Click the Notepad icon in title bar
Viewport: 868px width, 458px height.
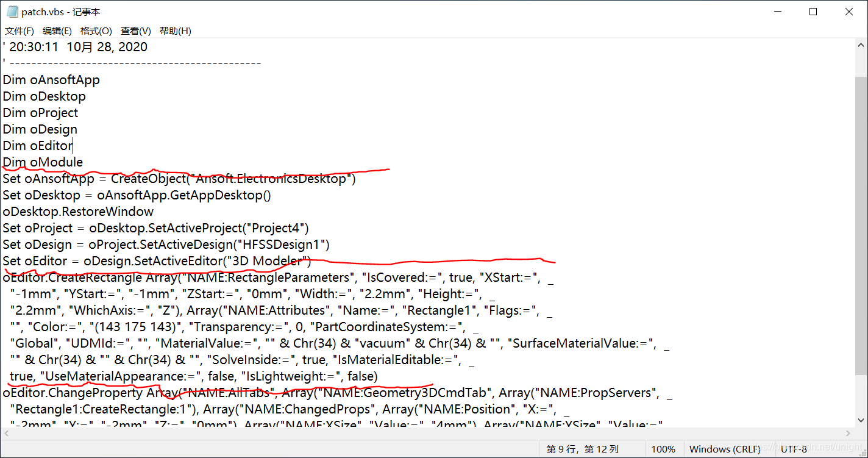pyautogui.click(x=12, y=12)
